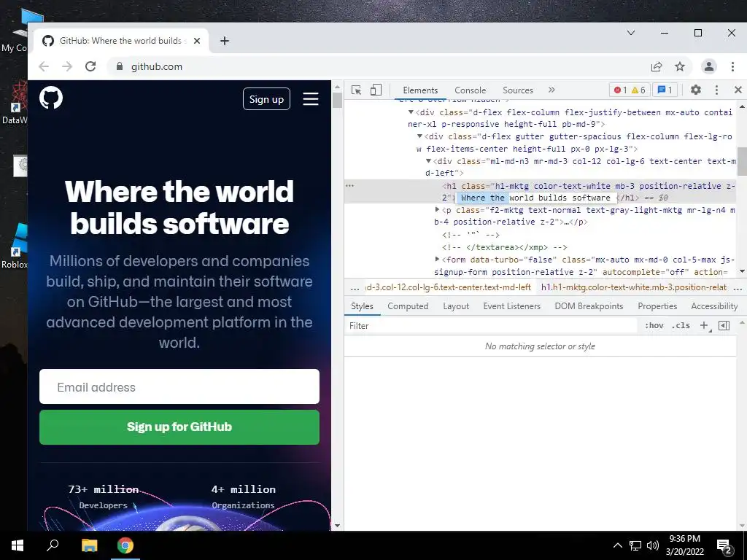Reload the github.com page
The image size is (747, 560).
[90, 66]
